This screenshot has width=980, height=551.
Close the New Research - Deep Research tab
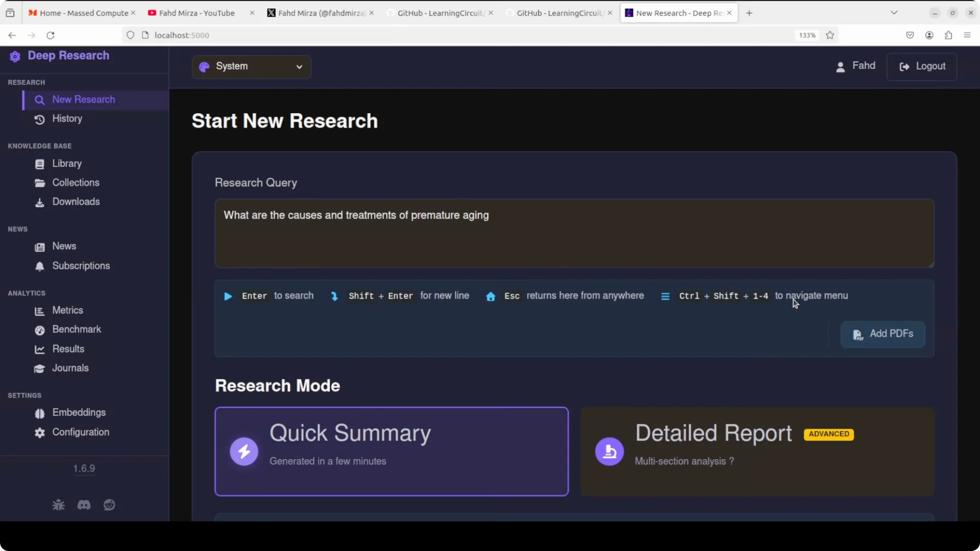[729, 13]
